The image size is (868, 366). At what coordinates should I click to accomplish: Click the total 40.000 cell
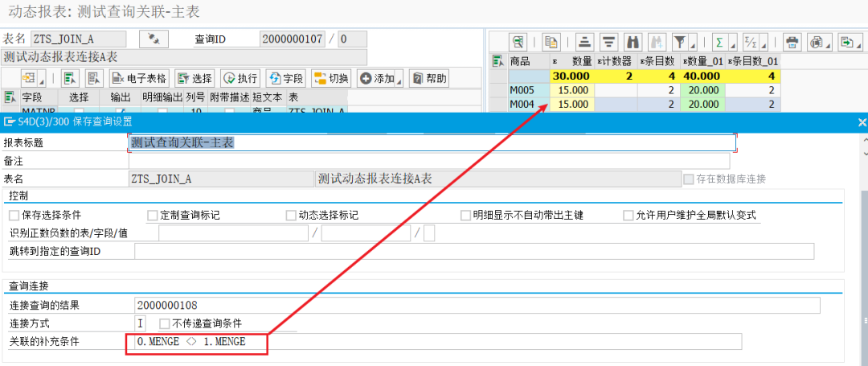(x=703, y=76)
